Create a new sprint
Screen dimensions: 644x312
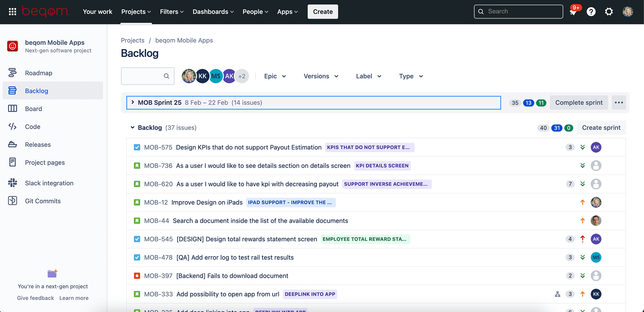tap(601, 128)
